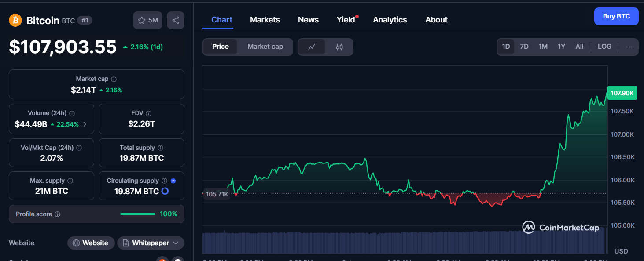Screen dimensions: 644x261
Task: Show info icon beside Vol/Mkt Cap (24h)
Action: point(79,148)
